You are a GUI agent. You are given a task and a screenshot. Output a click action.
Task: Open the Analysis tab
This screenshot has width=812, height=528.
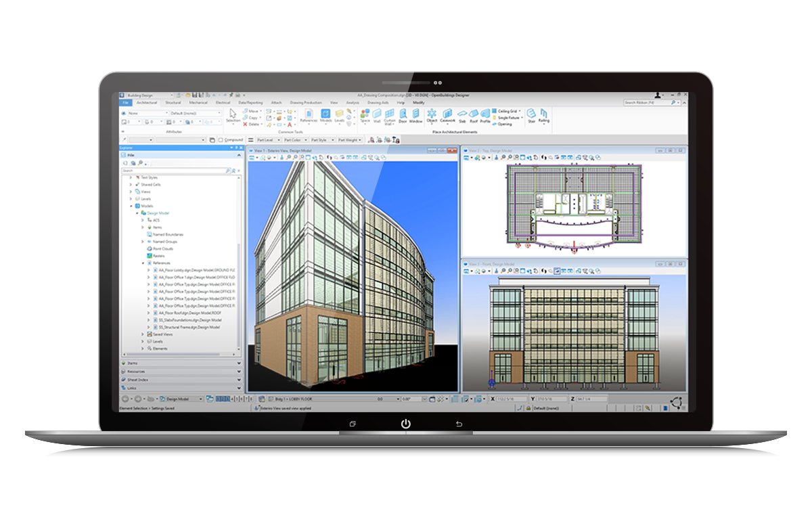click(x=353, y=102)
